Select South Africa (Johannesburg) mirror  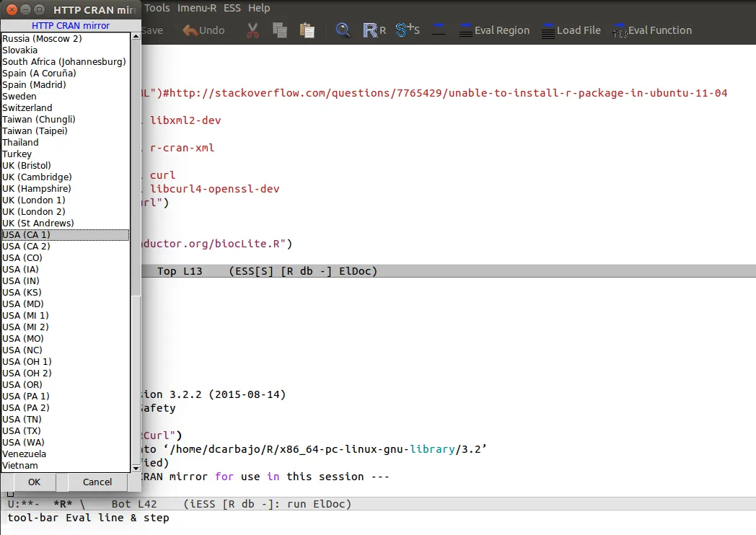[66, 62]
